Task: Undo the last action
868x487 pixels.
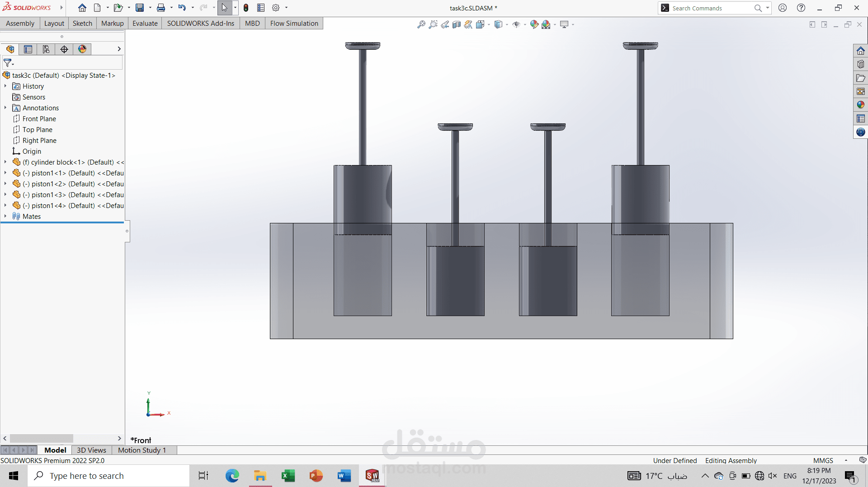Action: pos(182,8)
